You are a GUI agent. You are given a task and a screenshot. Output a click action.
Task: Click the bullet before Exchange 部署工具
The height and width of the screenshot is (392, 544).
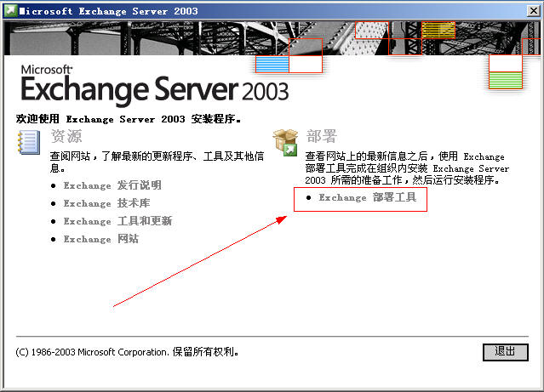pyautogui.click(x=309, y=197)
